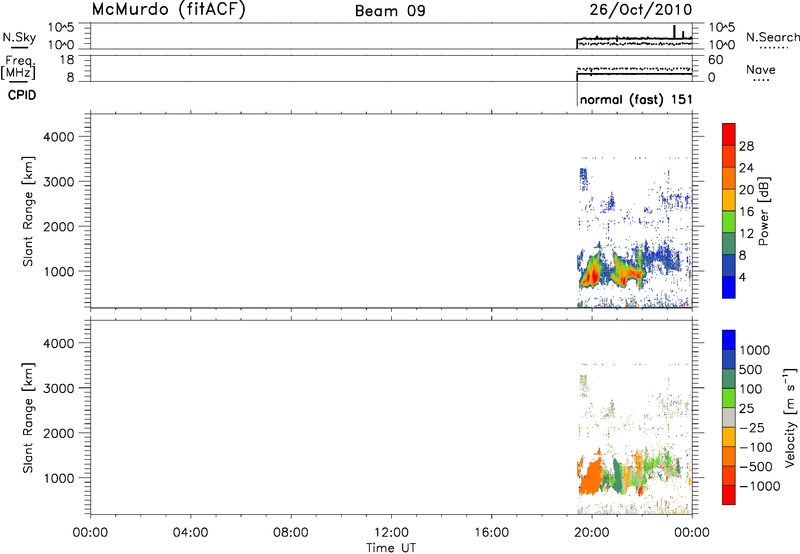800x554 pixels.
Task: Click the 'McMurdo (fitACF)' title text
Action: 169,10
